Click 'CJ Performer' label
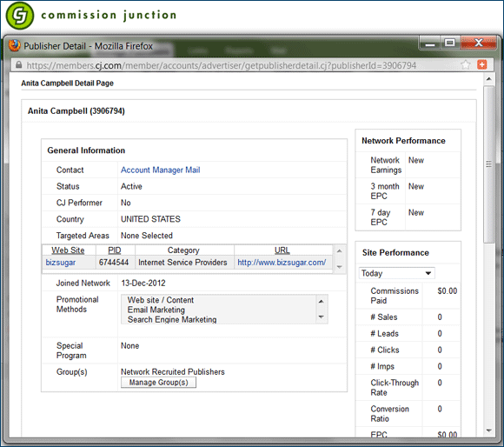Viewport: 504px width, 447px height. [79, 203]
